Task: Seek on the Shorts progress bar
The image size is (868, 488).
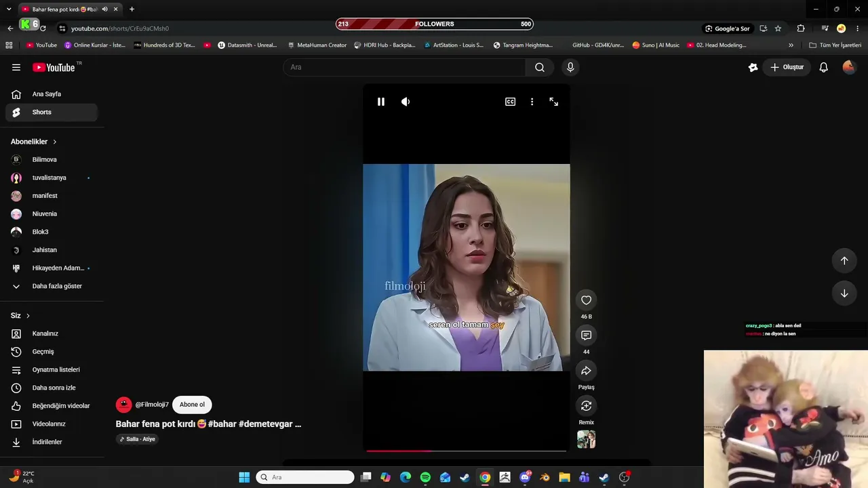Action: click(x=467, y=451)
